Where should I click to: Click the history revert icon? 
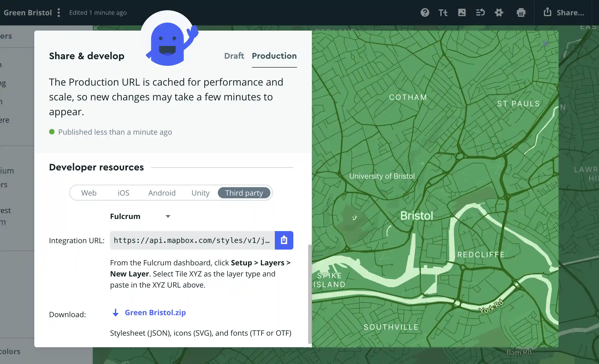(x=480, y=12)
